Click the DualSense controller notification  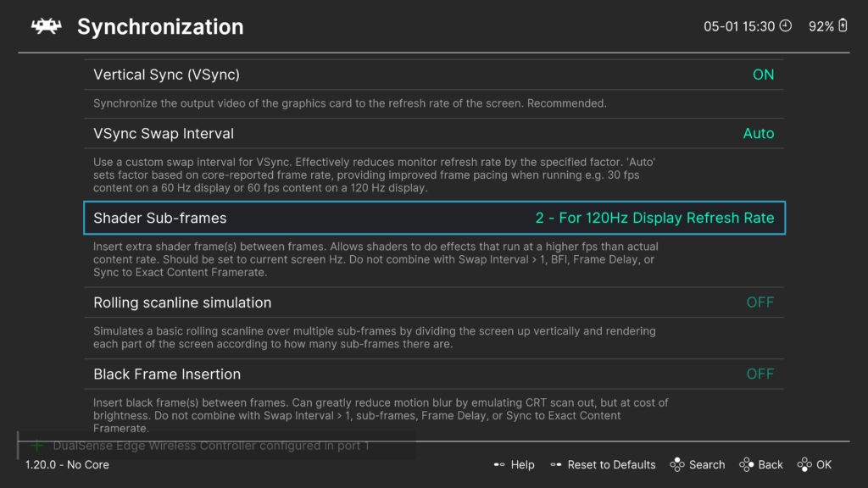(x=216, y=446)
